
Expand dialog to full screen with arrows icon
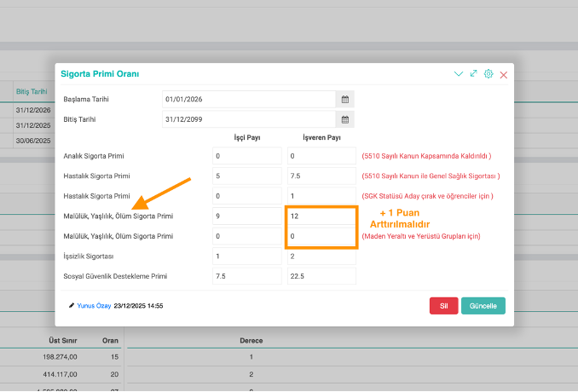tap(474, 74)
